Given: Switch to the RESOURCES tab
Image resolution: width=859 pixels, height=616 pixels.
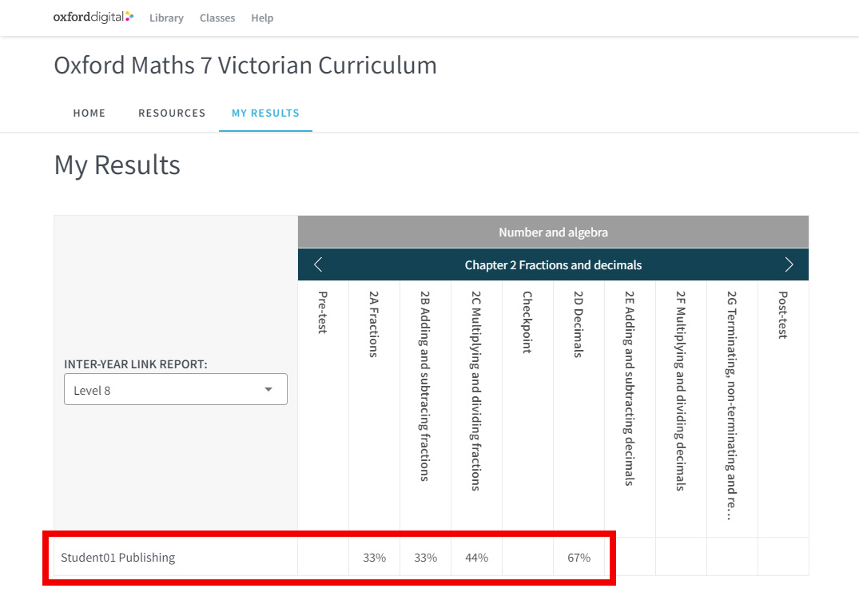Looking at the screenshot, I should [x=172, y=113].
